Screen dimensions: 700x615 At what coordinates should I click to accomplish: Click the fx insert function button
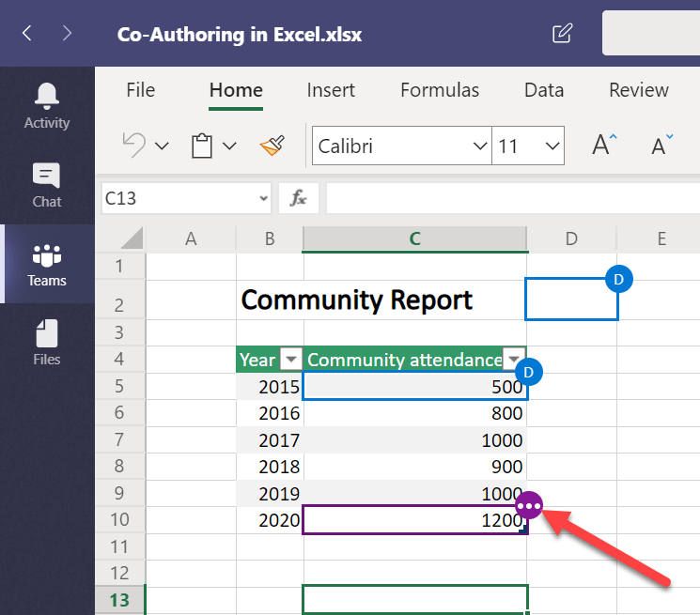click(299, 198)
